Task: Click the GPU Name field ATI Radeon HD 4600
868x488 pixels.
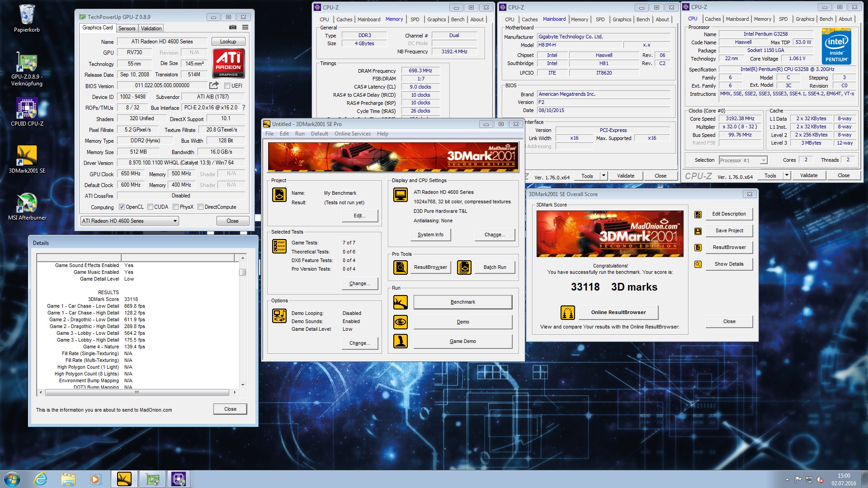Action: point(162,42)
